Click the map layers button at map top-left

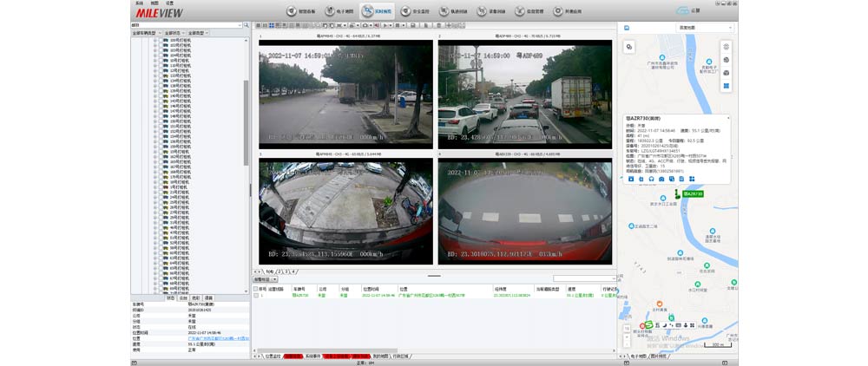(x=629, y=46)
